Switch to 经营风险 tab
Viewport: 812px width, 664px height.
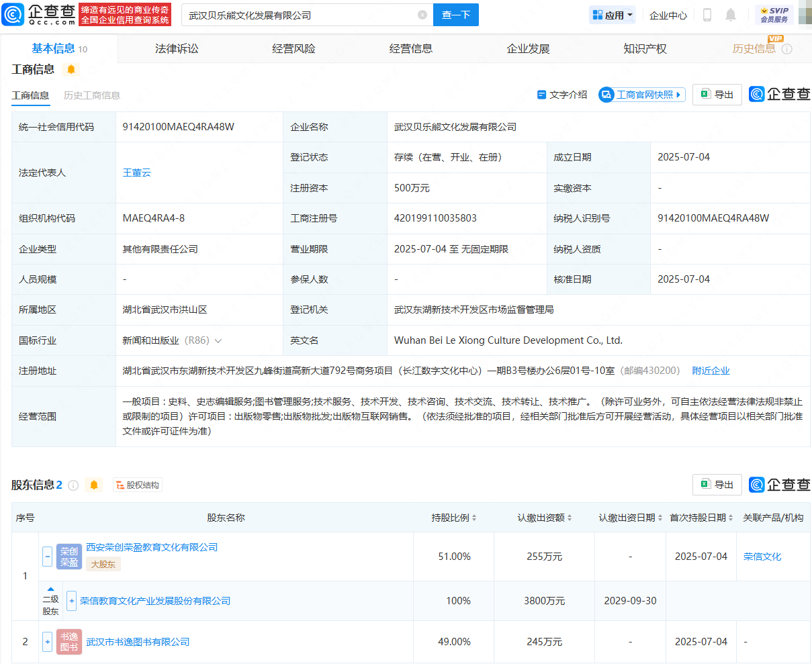click(294, 48)
